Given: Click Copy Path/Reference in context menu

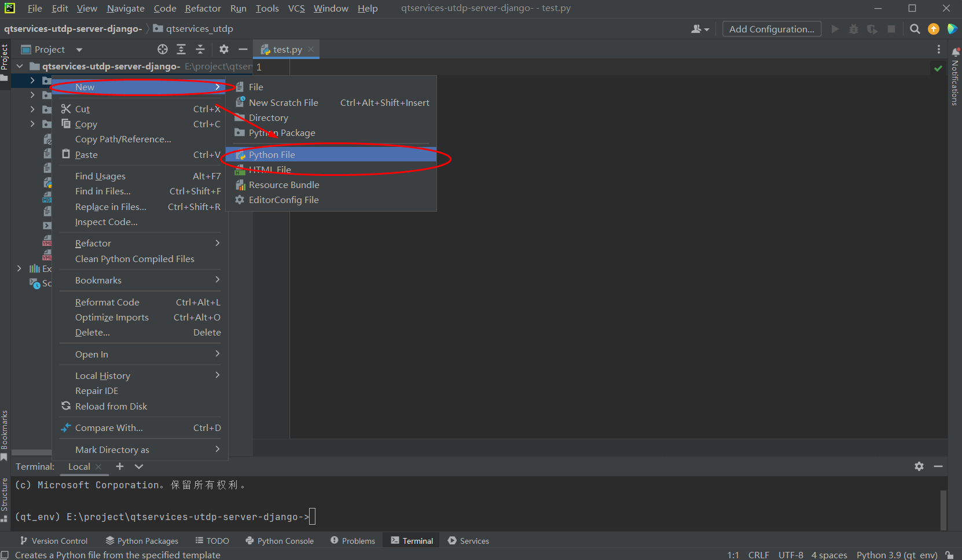Looking at the screenshot, I should coord(141,139).
